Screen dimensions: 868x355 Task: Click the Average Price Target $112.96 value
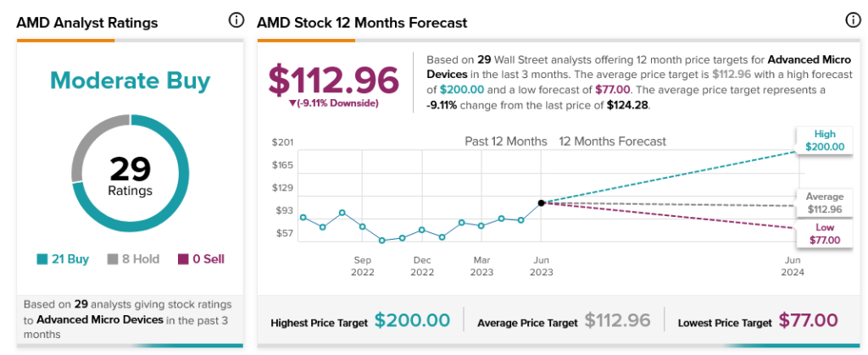[617, 320]
